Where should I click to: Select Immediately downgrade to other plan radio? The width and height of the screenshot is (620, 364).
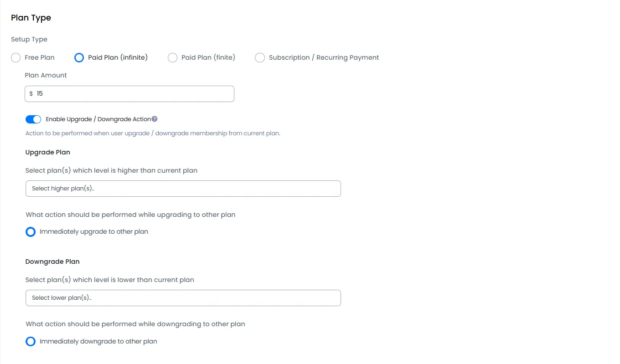coord(31,342)
